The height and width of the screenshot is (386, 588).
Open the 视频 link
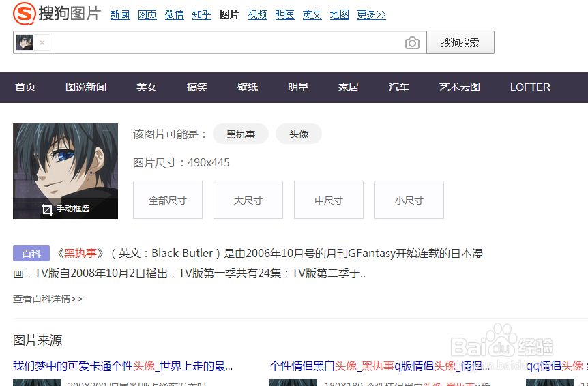click(257, 14)
